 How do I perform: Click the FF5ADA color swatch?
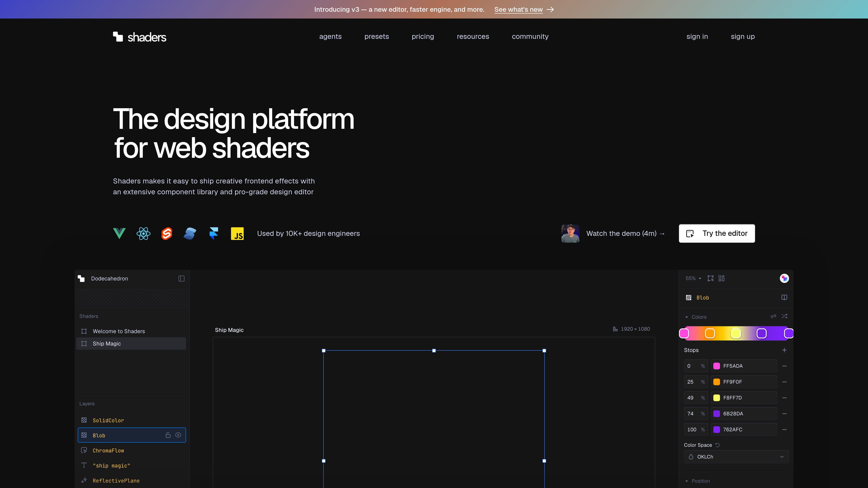click(x=717, y=366)
